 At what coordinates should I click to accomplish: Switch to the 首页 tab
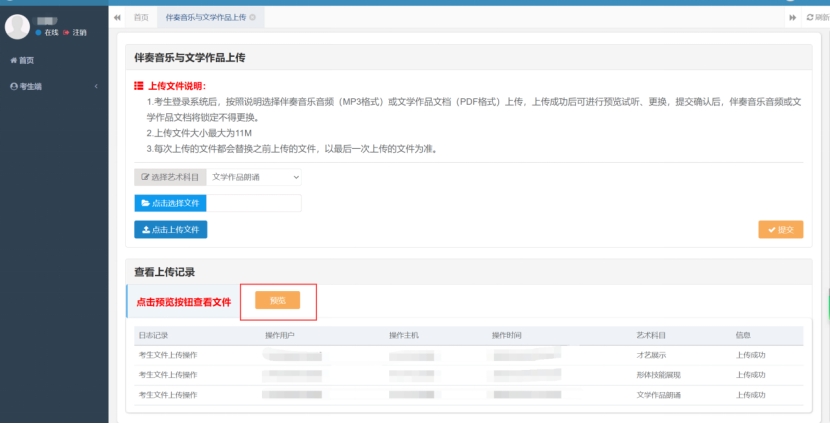tap(141, 18)
